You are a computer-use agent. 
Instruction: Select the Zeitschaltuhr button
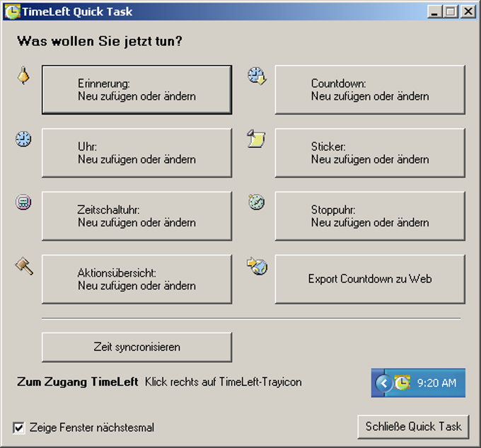(x=137, y=216)
